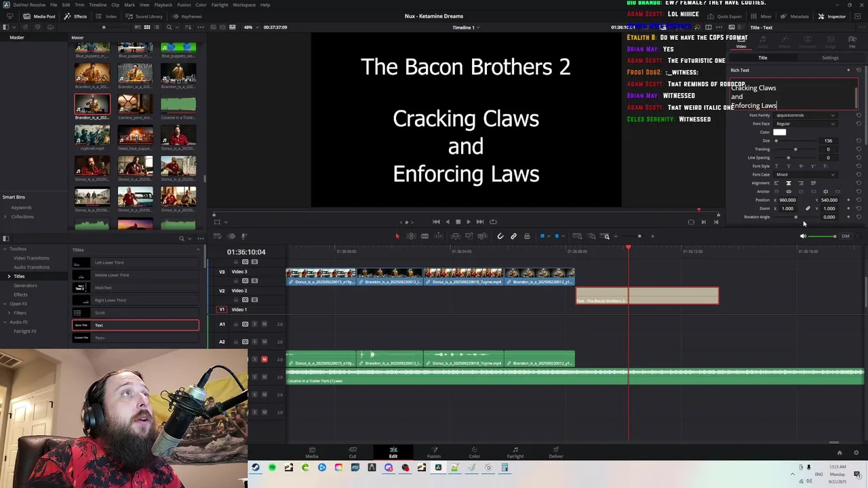Open inspector Settings tab
The height and width of the screenshot is (488, 868).
click(x=830, y=58)
